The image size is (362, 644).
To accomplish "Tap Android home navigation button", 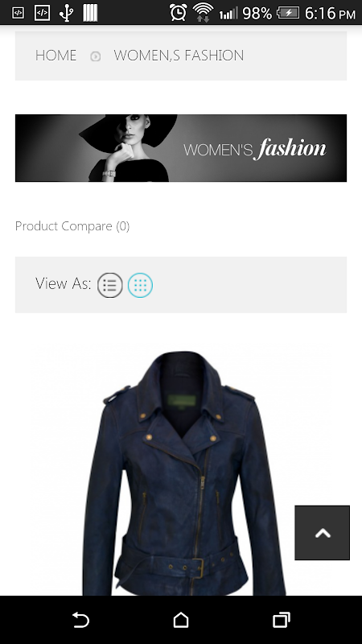I will (181, 620).
